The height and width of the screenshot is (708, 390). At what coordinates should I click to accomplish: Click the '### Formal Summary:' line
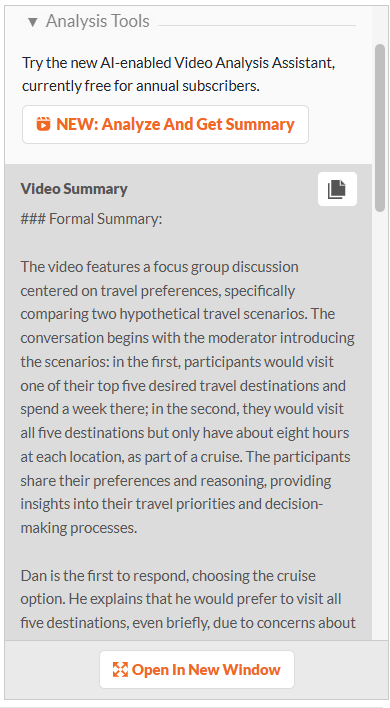click(x=91, y=219)
